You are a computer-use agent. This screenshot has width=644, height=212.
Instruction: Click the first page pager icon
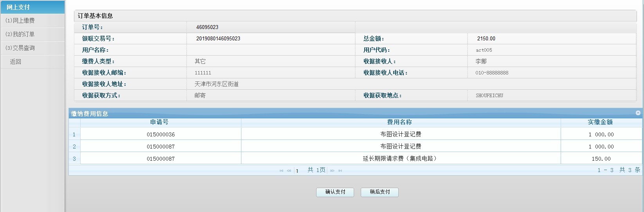pyautogui.click(x=281, y=170)
